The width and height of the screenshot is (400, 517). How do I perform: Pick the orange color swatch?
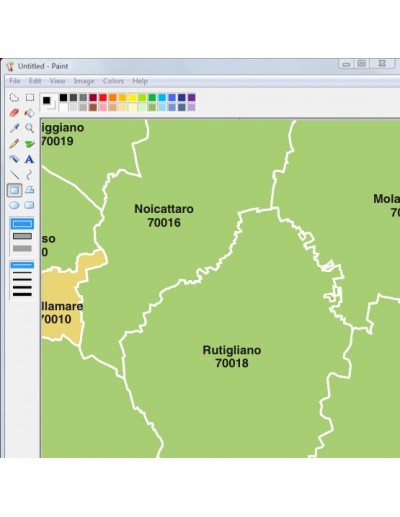click(x=113, y=97)
